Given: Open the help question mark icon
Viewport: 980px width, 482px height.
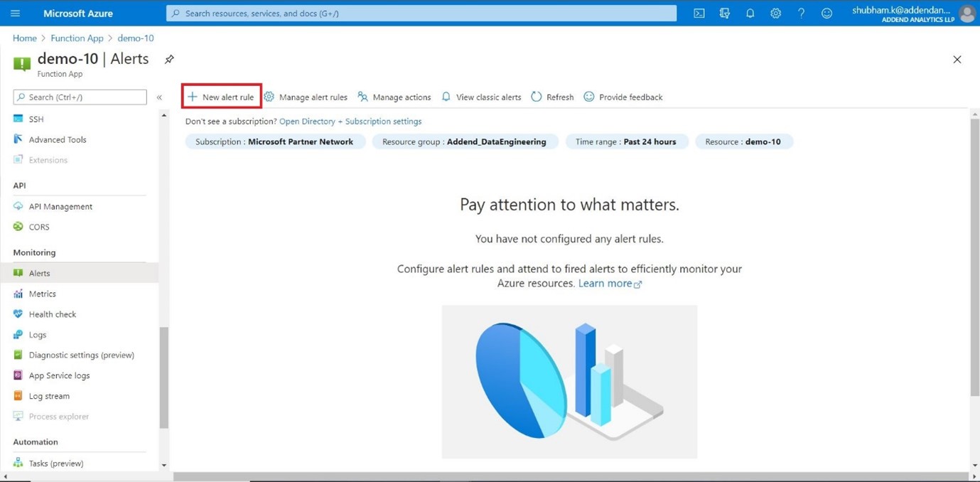Looking at the screenshot, I should 801,13.
